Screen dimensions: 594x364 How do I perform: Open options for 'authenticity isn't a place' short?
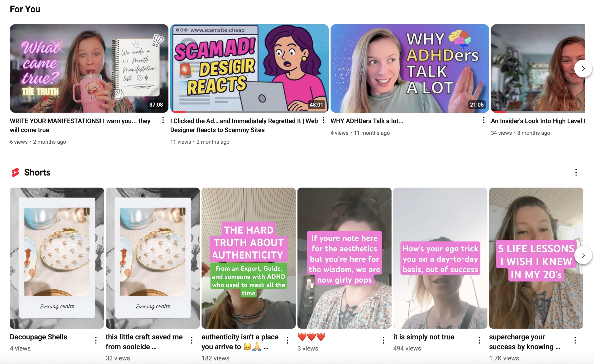(x=287, y=340)
